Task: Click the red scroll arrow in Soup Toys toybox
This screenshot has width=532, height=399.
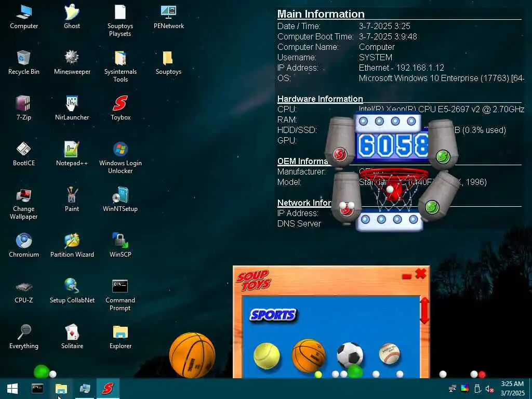Action: click(x=425, y=310)
